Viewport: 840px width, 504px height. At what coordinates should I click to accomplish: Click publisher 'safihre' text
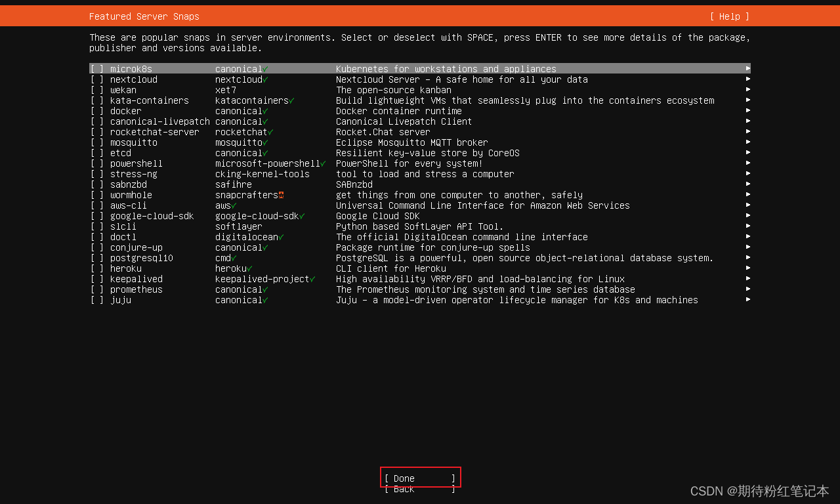234,184
